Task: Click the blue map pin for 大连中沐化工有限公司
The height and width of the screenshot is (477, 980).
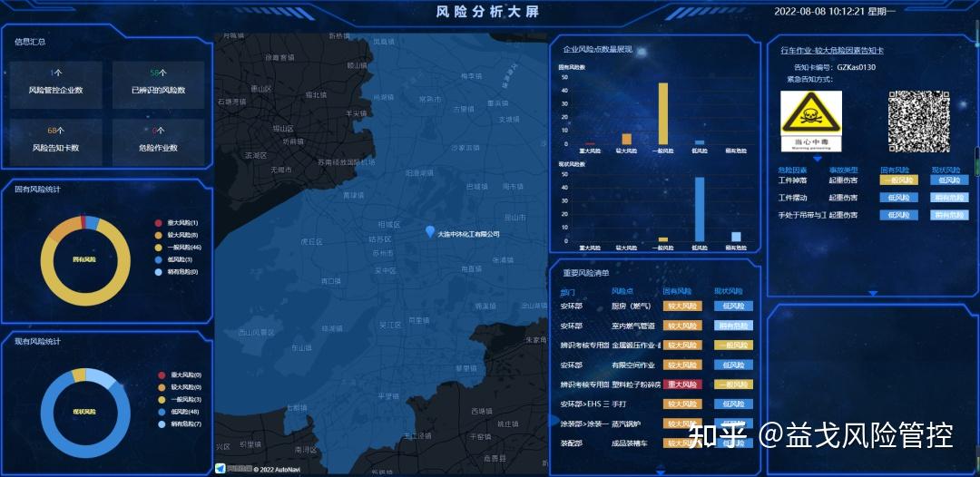Action: coord(429,231)
